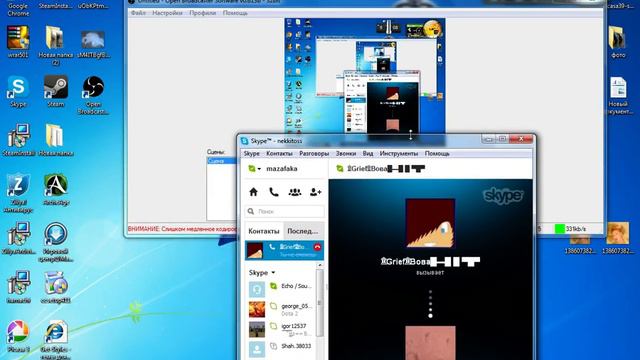Select the Echo / Sound contact
The height and width of the screenshot is (360, 640).
281,289
